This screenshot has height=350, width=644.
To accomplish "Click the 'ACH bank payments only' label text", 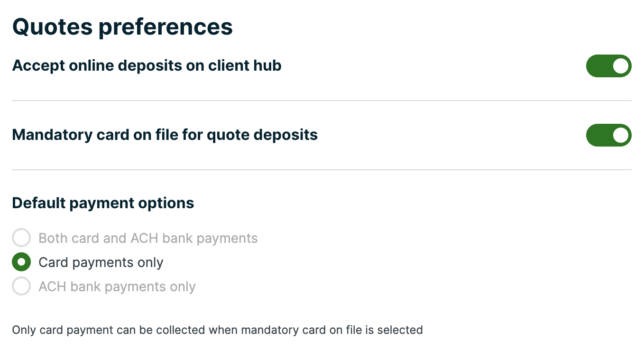I will tap(117, 287).
